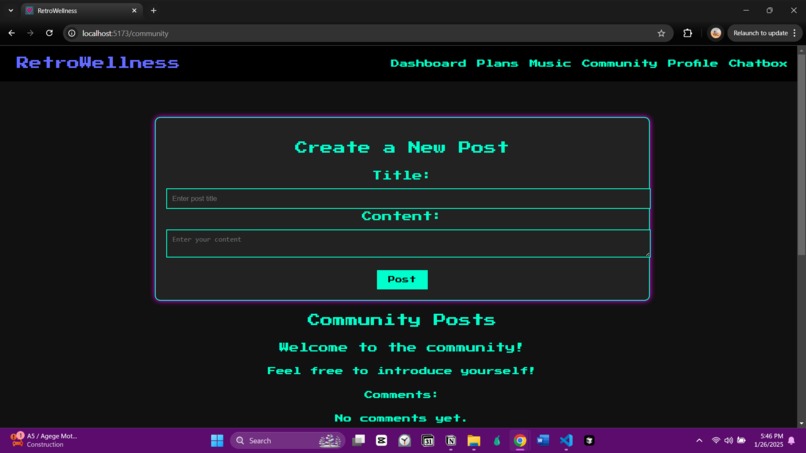Bookmark the page with star icon

[661, 33]
